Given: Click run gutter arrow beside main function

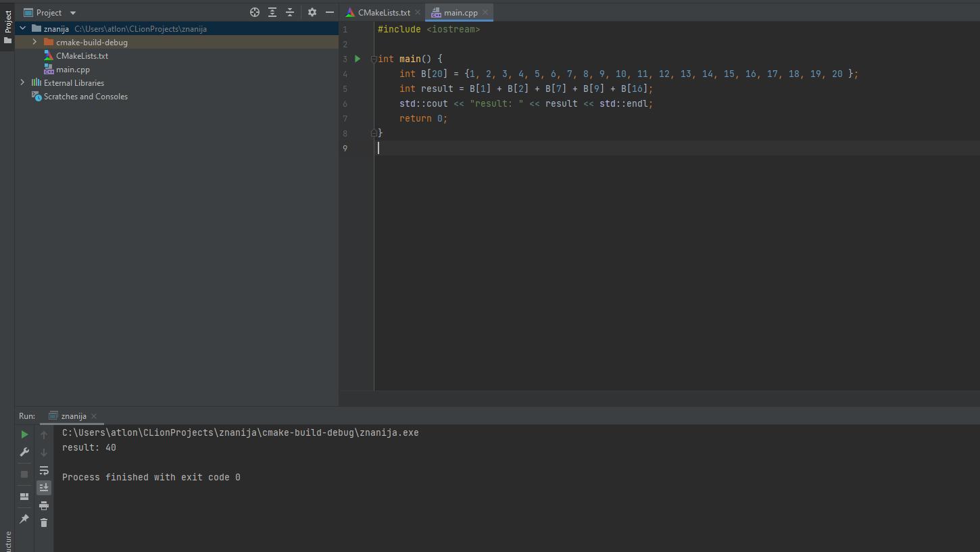Looking at the screenshot, I should pos(358,59).
